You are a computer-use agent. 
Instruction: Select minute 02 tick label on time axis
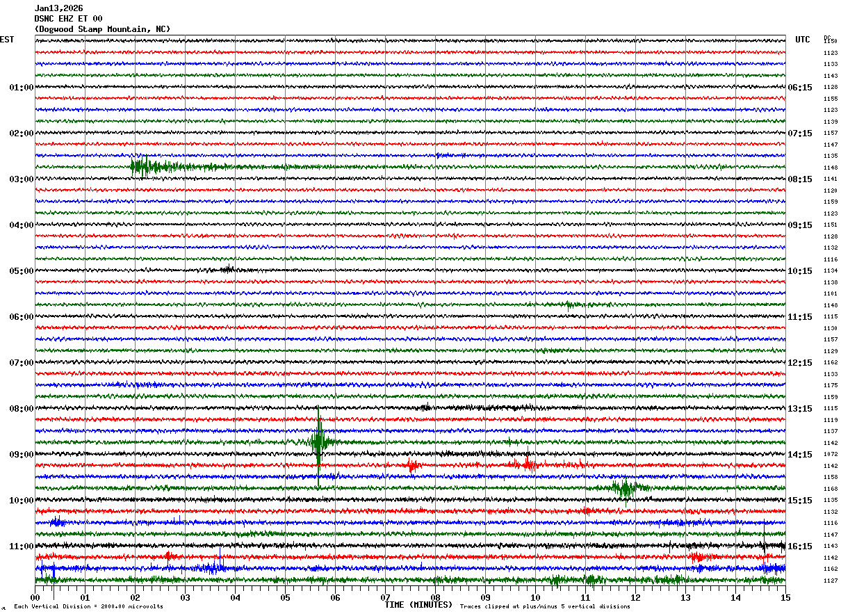click(x=135, y=597)
